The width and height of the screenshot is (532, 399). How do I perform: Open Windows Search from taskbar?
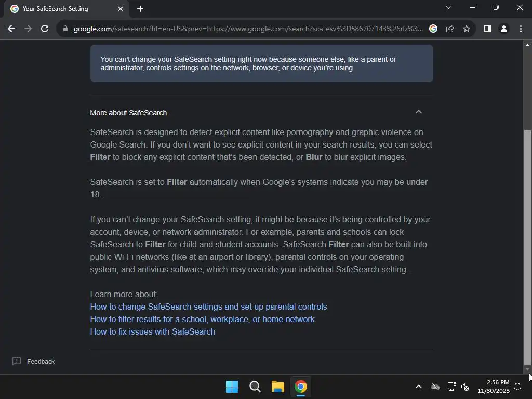click(x=255, y=387)
